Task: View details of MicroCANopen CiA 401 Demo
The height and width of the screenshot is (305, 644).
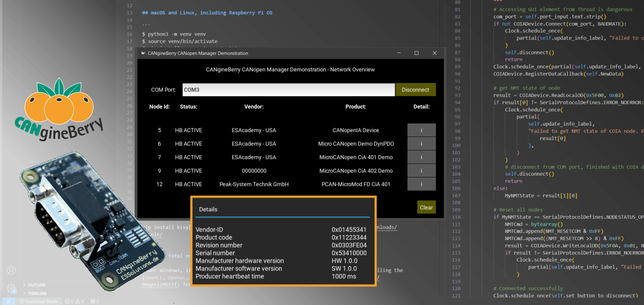Action: 421,157
